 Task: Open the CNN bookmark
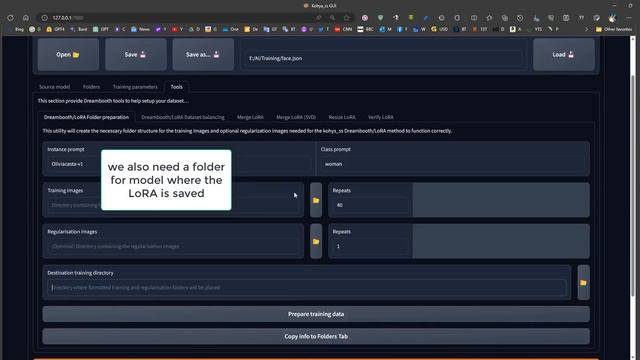[343, 29]
